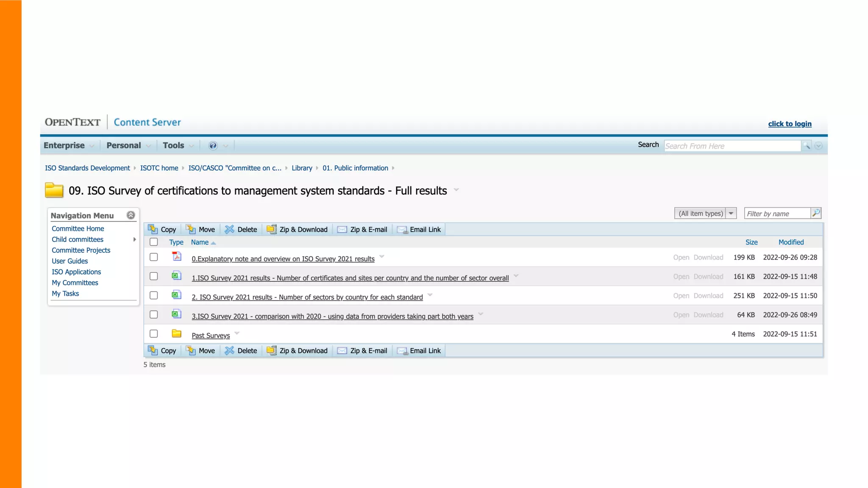The image size is (868, 488).
Task: Click the help question mark icon
Action: click(213, 146)
